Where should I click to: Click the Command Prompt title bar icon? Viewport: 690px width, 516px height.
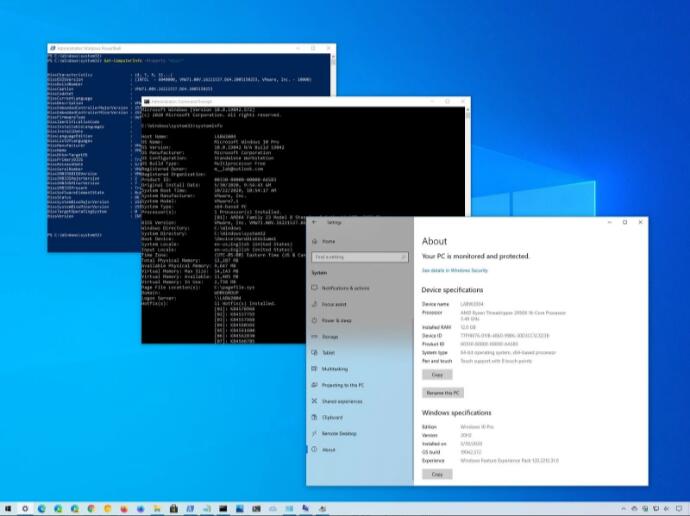coord(147,102)
